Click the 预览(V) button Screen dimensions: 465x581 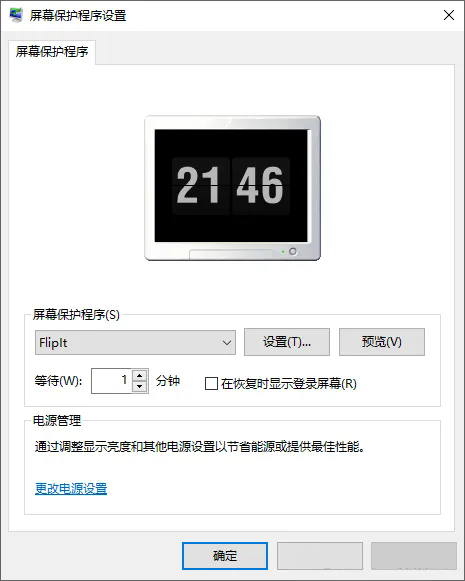(x=382, y=342)
